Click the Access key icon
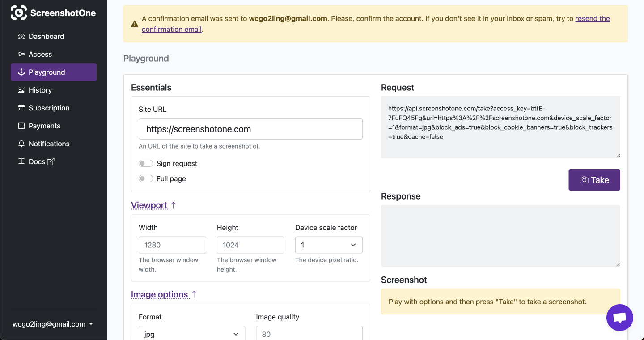Viewport: 644px width, 340px height. tap(21, 54)
